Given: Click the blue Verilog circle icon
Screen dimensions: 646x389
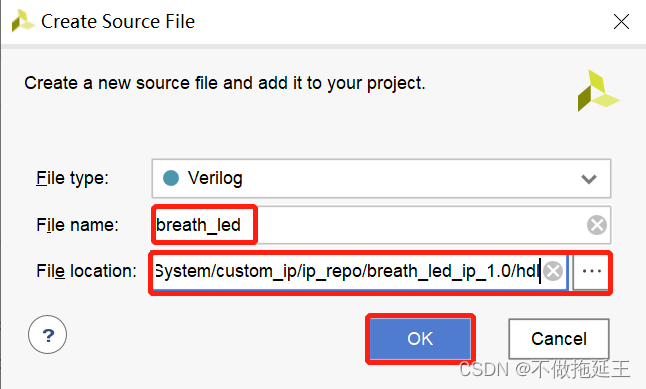Looking at the screenshot, I should 171,178.
